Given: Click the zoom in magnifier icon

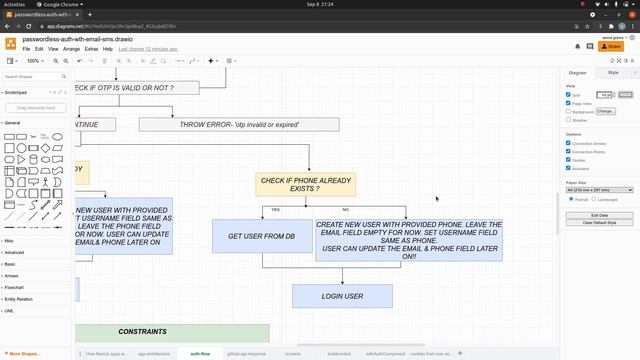Looking at the screenshot, I should (x=56, y=61).
